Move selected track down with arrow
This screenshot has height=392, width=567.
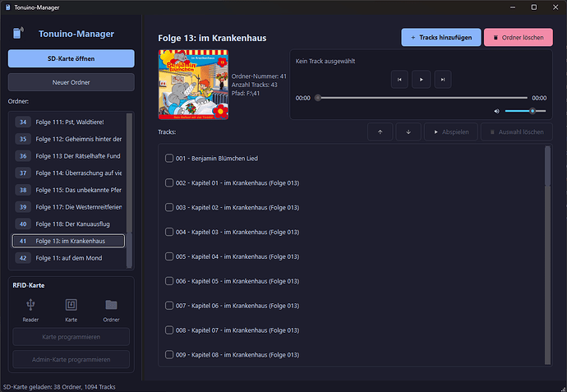coord(408,132)
